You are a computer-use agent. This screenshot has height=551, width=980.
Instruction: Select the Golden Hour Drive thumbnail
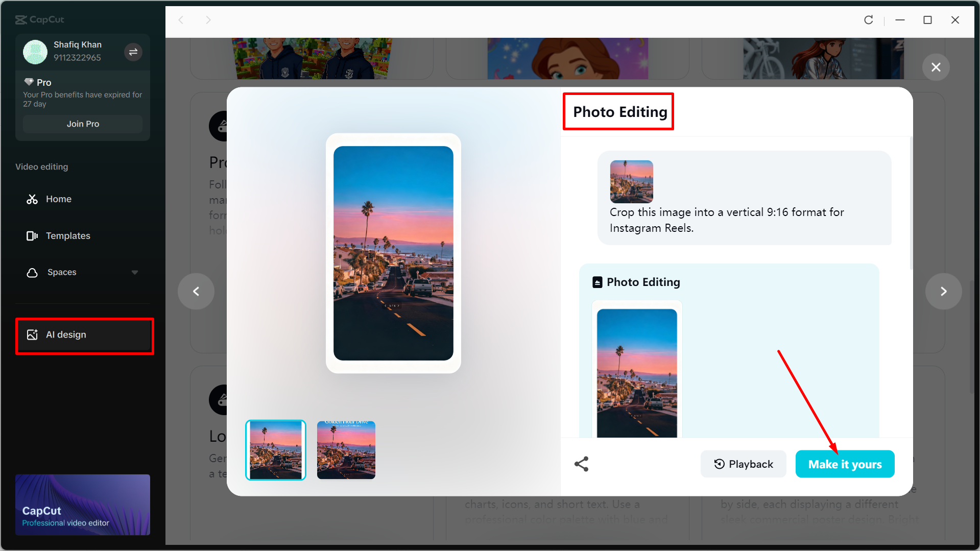tap(346, 450)
